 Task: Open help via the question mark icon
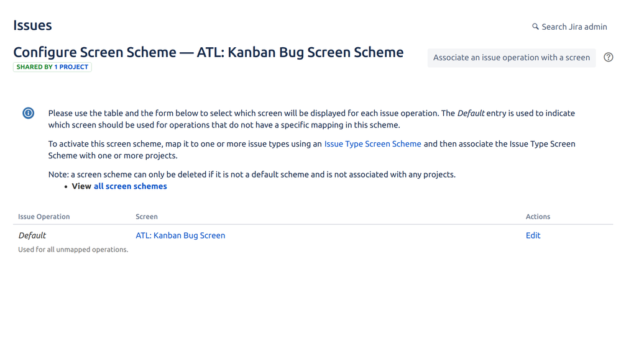(609, 57)
